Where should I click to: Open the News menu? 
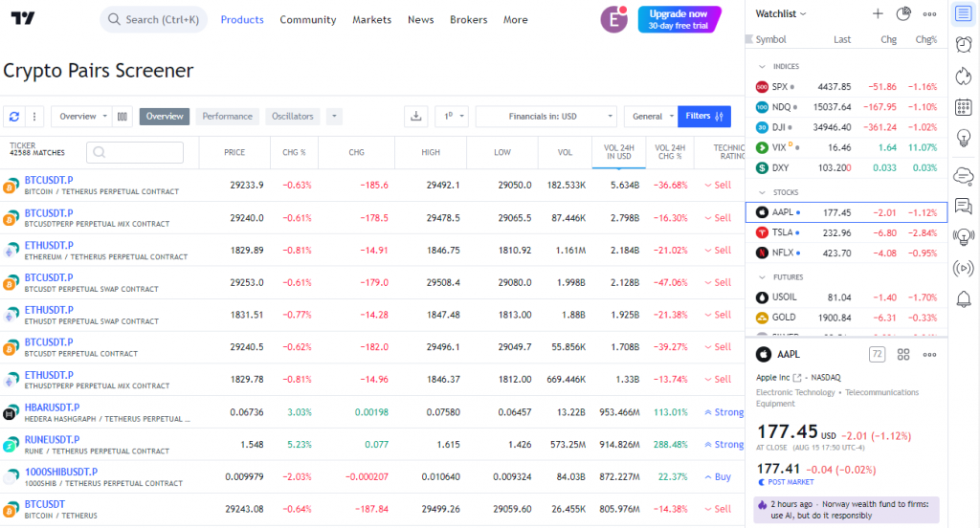pyautogui.click(x=420, y=19)
